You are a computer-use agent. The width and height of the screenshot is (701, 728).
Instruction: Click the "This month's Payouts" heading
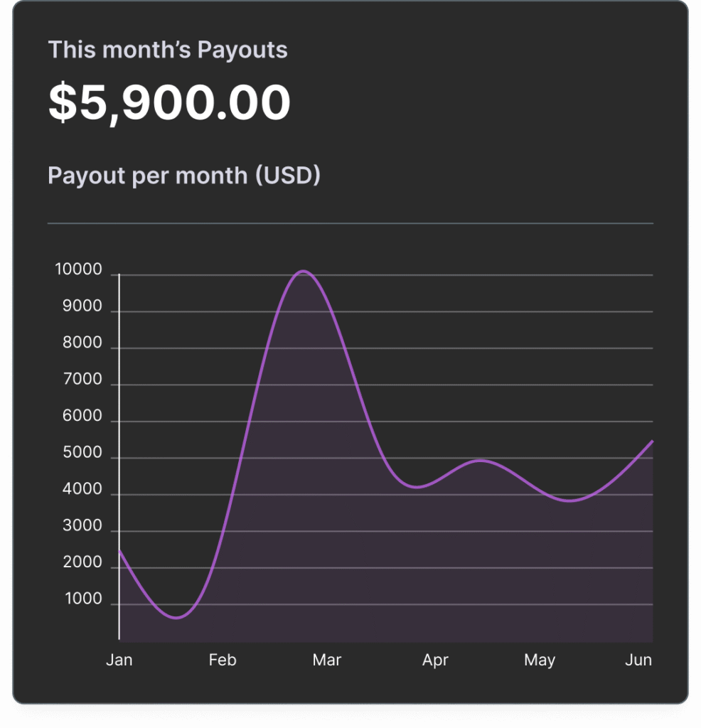pyautogui.click(x=168, y=50)
